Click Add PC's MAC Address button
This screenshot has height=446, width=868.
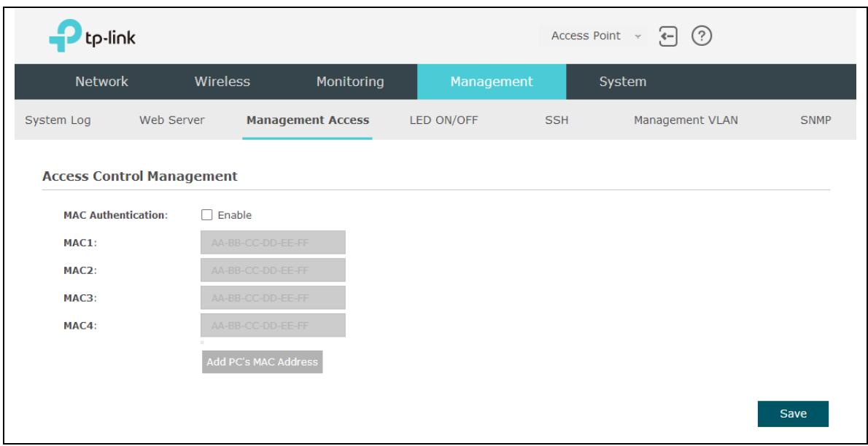(263, 362)
